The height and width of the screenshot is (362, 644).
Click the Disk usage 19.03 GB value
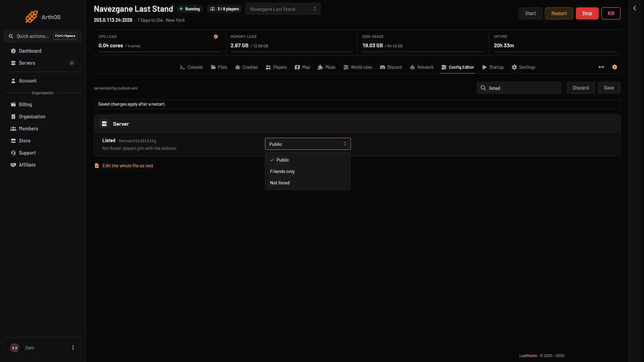tap(372, 46)
